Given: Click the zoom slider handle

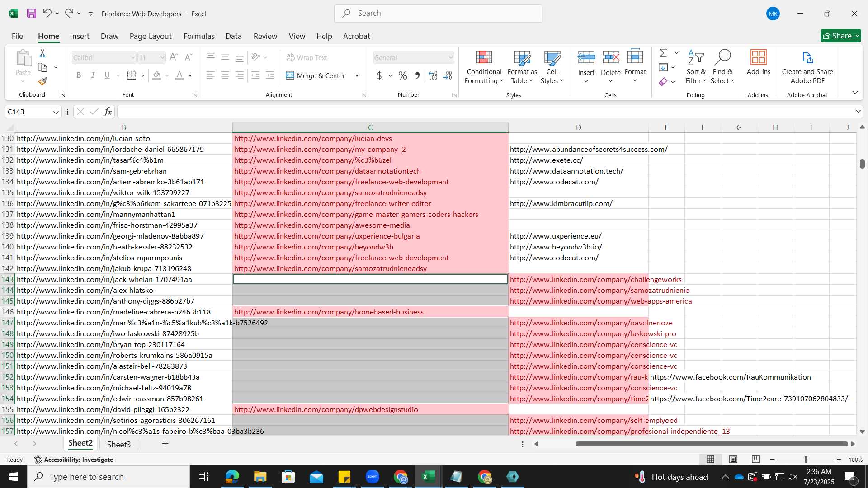Looking at the screenshot, I should pos(806,460).
